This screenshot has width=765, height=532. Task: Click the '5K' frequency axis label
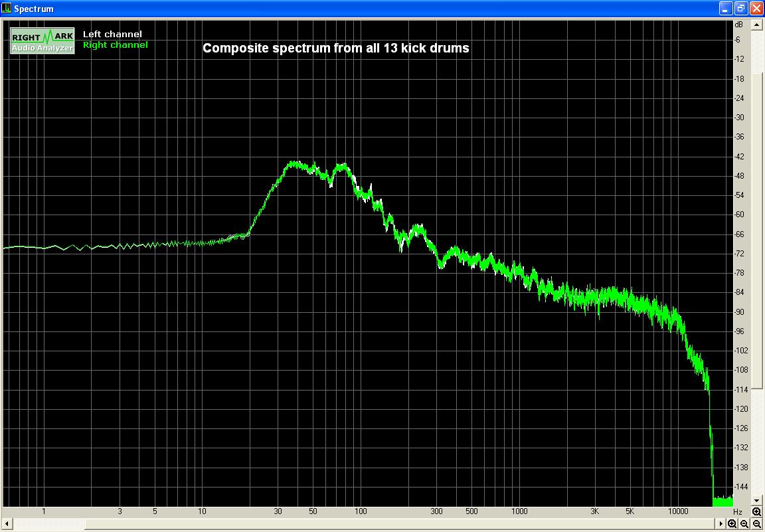[630, 511]
